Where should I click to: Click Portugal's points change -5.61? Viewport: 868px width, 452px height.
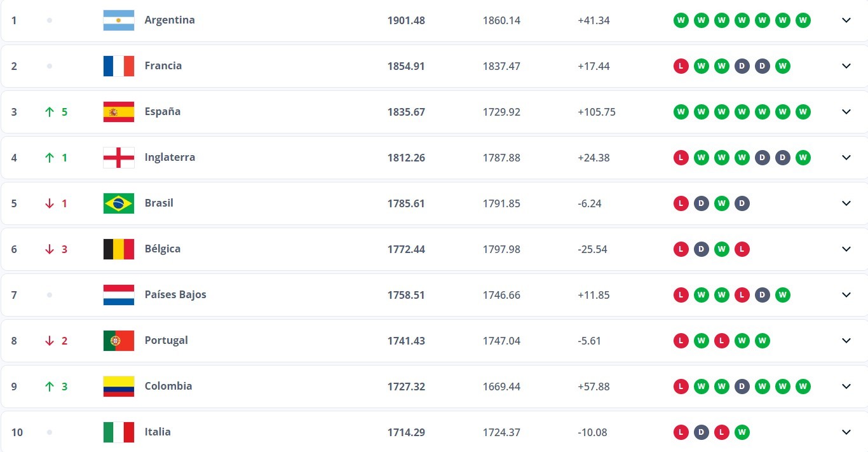tap(590, 341)
